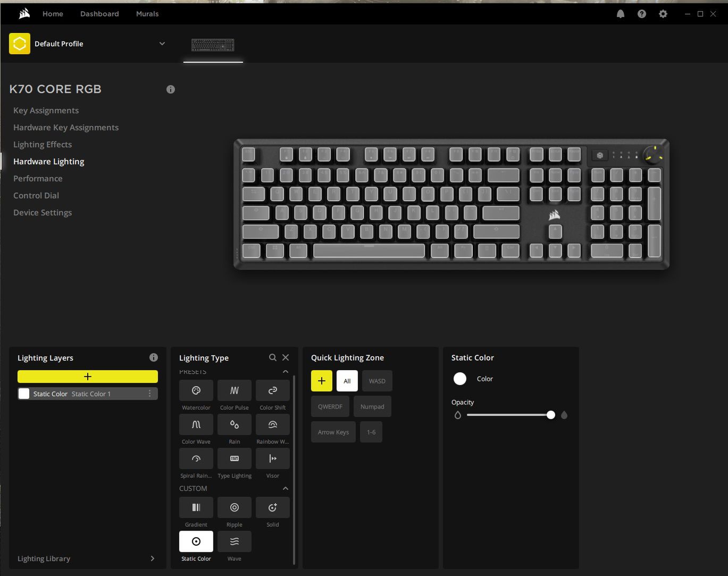Click the minimum opacity droplet icon

coord(458,415)
